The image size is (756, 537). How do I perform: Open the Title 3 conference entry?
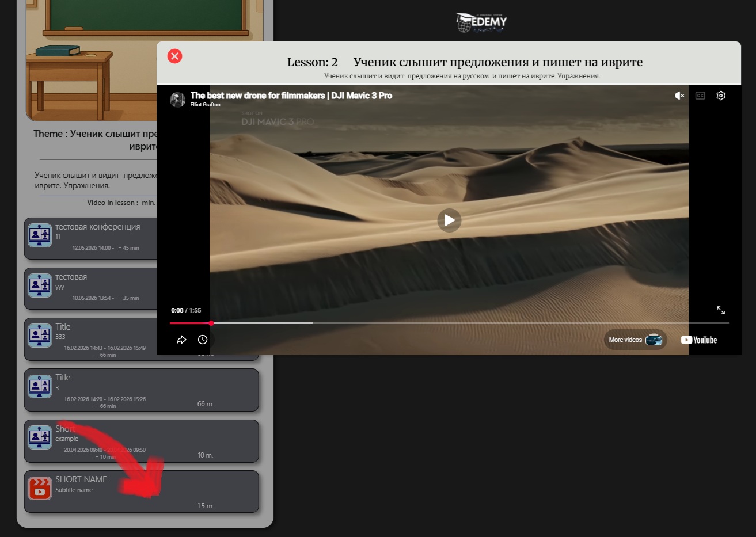(x=142, y=390)
